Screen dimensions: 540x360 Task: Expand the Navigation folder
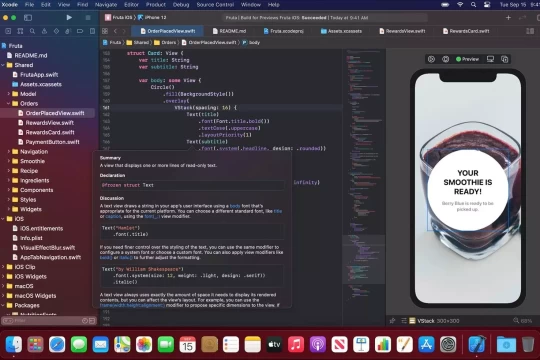(9, 152)
